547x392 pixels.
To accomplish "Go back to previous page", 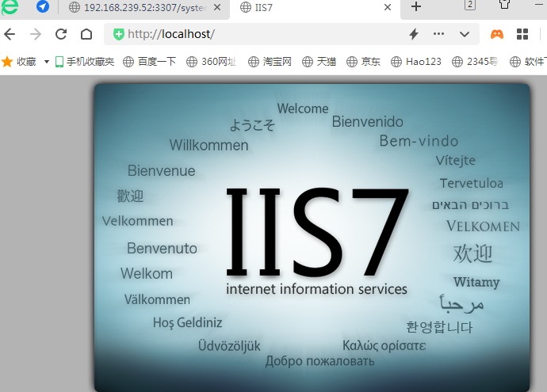I will point(10,34).
